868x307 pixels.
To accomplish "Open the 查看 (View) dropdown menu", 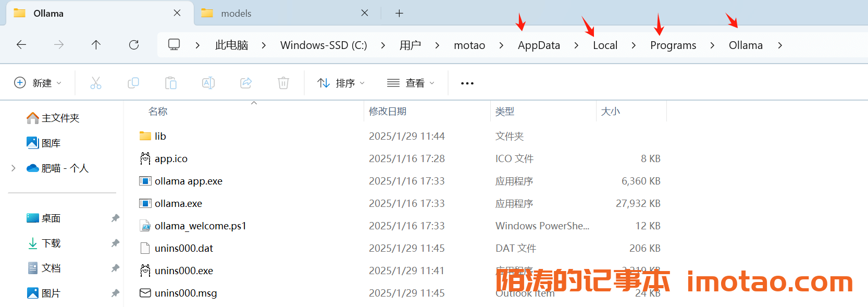I will pos(411,83).
